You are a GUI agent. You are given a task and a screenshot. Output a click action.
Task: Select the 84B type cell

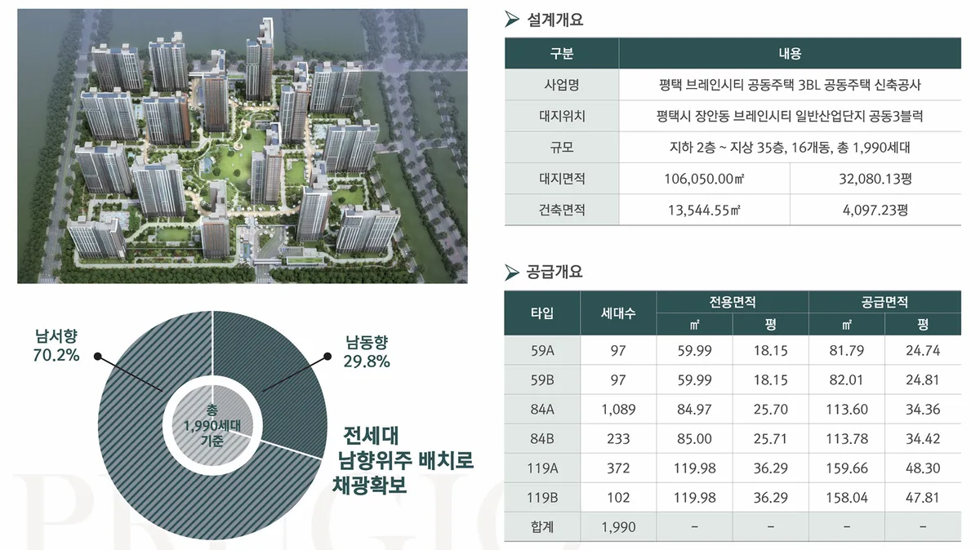click(x=542, y=438)
